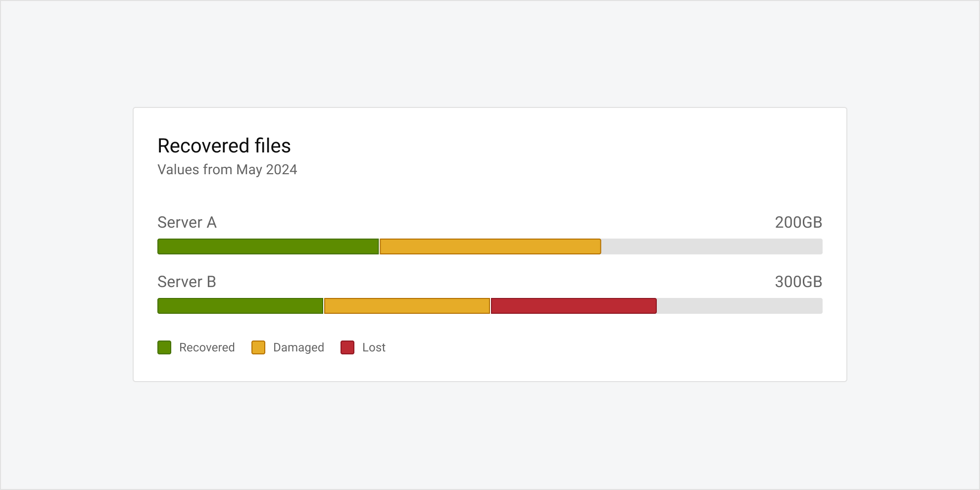Click the '300GB' value
980x490 pixels.
tap(798, 282)
